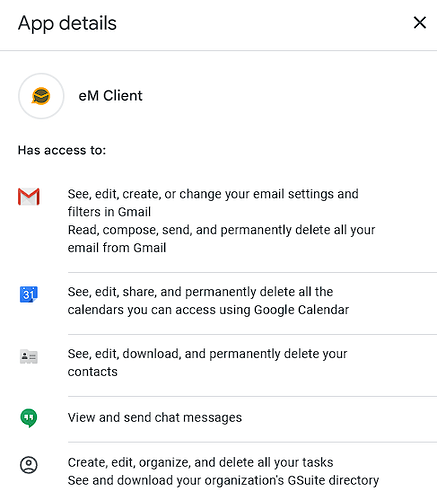
Task: Click the red Gmail envelope icon
Action: pos(29,196)
